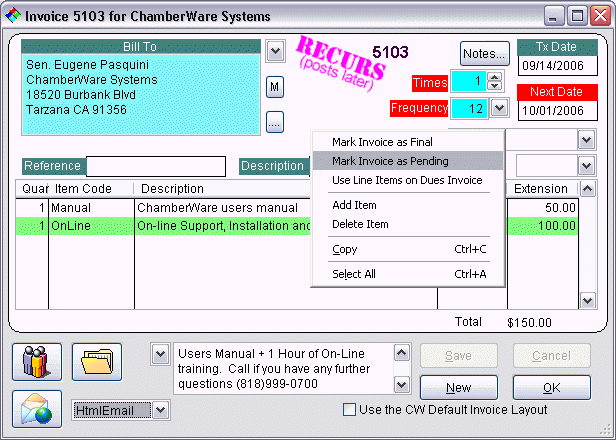The height and width of the screenshot is (440, 616).
Task: Expand the HtmlEmail format dropdown
Action: coord(161,411)
